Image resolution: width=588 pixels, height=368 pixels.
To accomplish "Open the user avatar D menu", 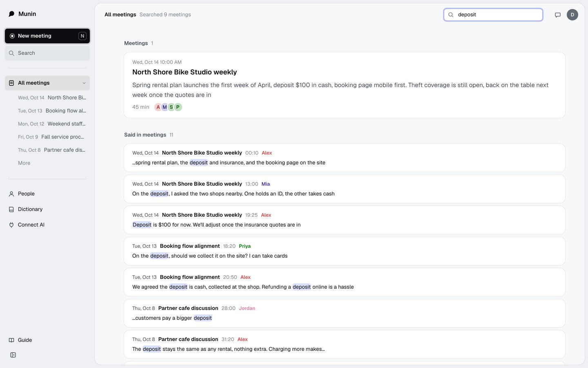I will pyautogui.click(x=572, y=15).
